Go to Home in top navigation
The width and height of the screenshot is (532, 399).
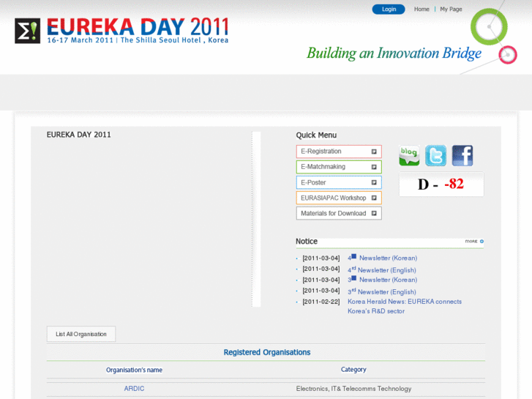(x=422, y=10)
